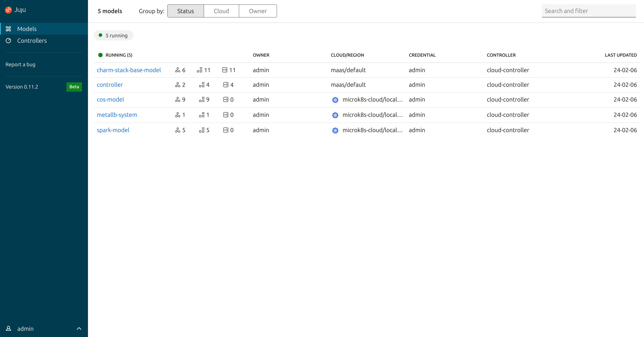Click 24-02-06 date in cos-model row
The image size is (644, 337).
[625, 100]
